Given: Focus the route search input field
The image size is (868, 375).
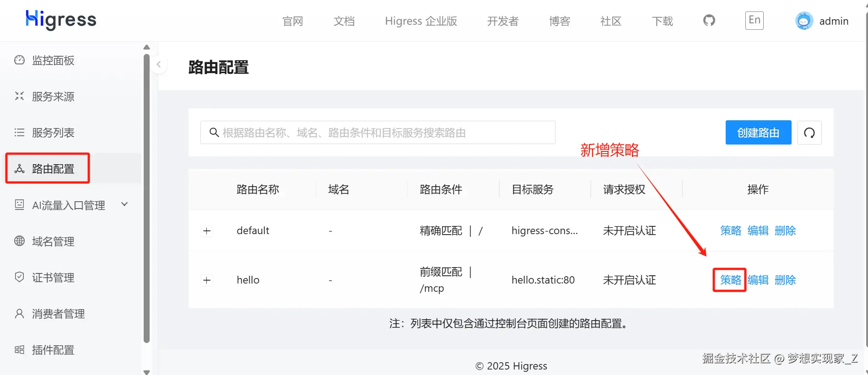Looking at the screenshot, I should point(378,133).
